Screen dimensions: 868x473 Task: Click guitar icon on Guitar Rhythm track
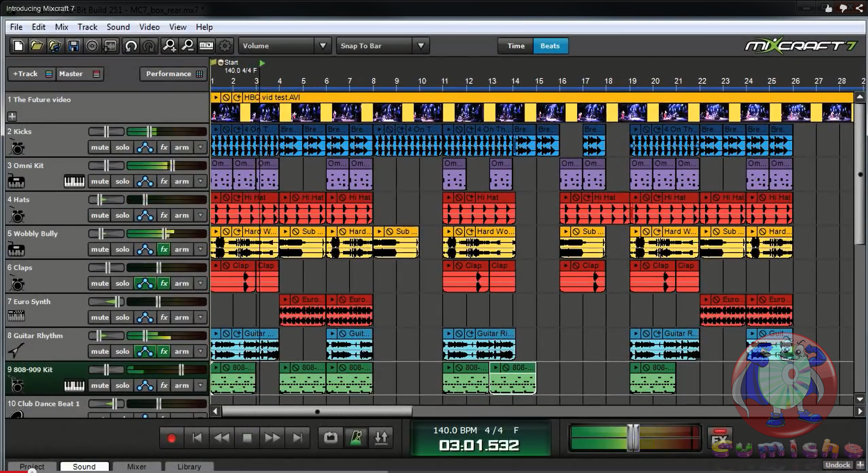click(17, 351)
